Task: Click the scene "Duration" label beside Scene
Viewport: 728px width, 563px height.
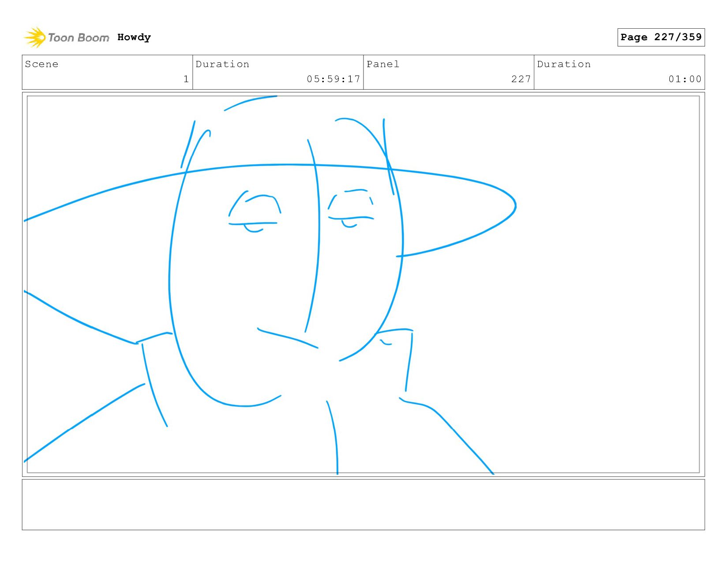Action: tap(222, 64)
